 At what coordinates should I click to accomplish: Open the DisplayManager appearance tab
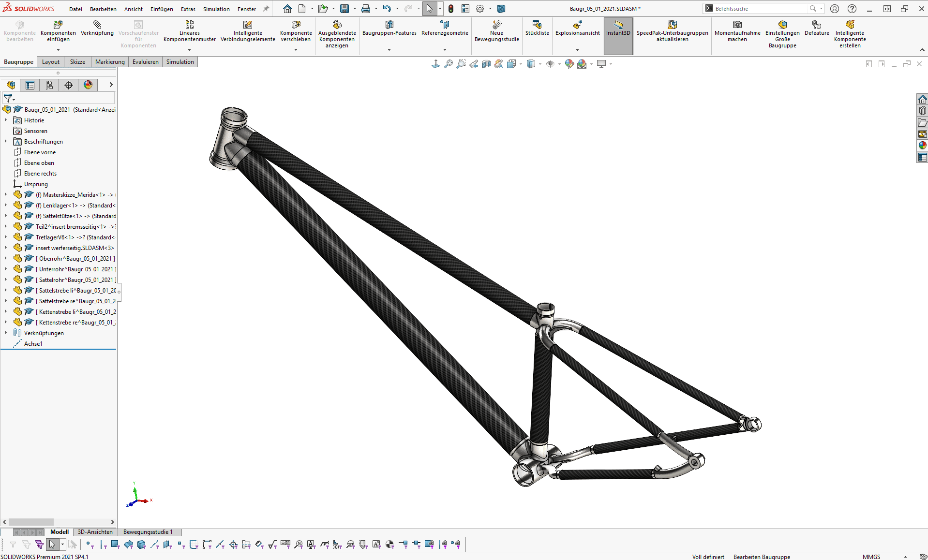88,85
